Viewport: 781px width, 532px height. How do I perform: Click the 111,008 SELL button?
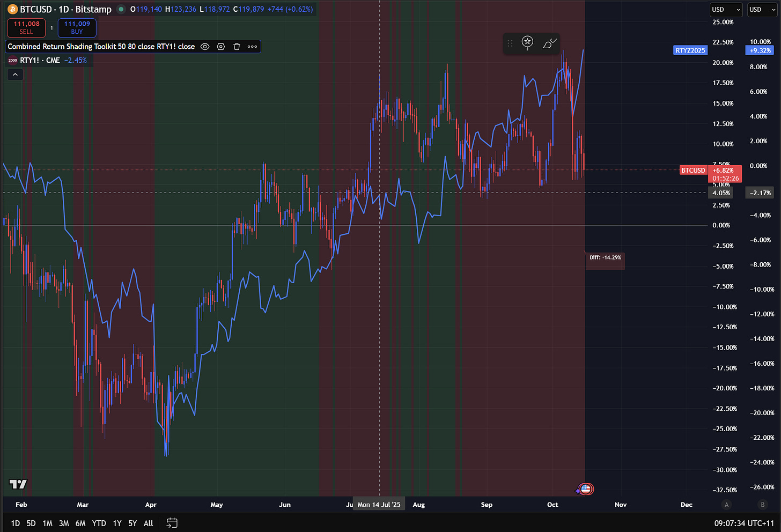(x=26, y=28)
